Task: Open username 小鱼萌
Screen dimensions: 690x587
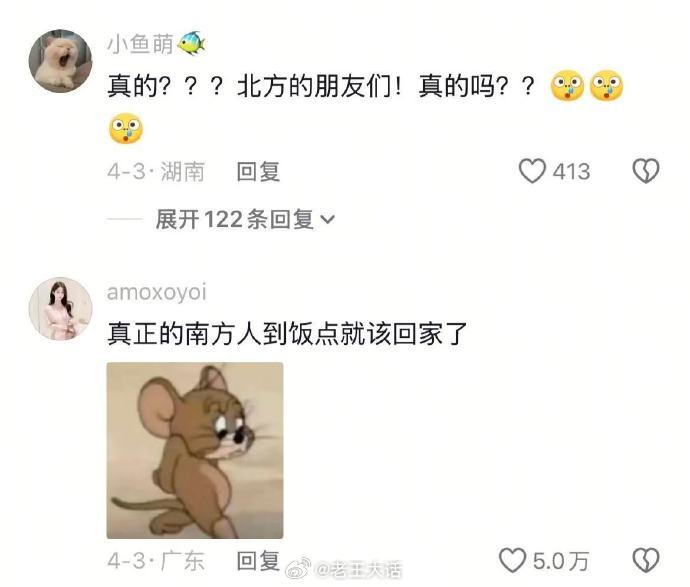Action: (140, 44)
